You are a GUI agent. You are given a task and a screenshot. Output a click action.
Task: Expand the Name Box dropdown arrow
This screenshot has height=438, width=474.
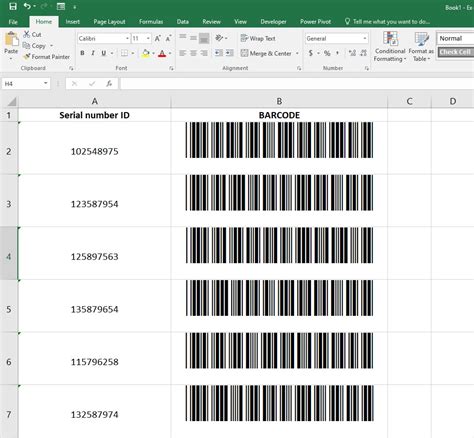coord(45,83)
